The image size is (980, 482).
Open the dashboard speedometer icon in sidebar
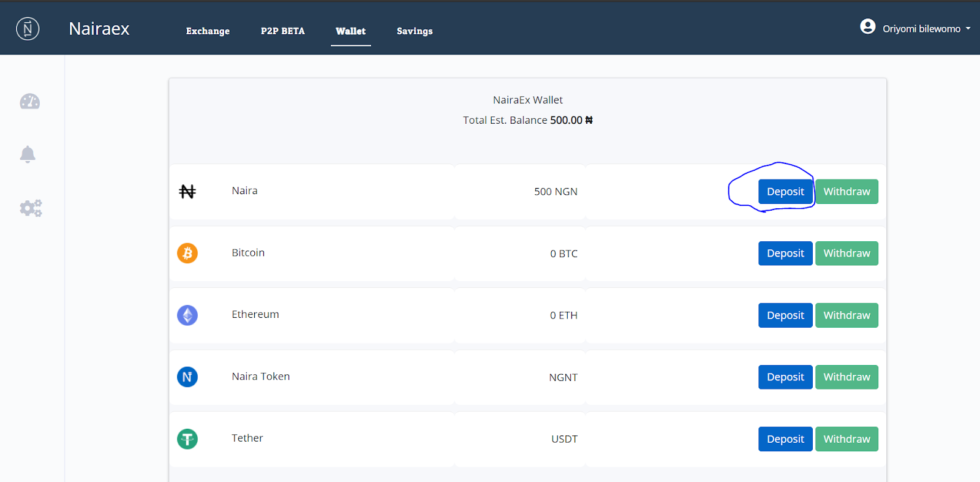pyautogui.click(x=30, y=102)
